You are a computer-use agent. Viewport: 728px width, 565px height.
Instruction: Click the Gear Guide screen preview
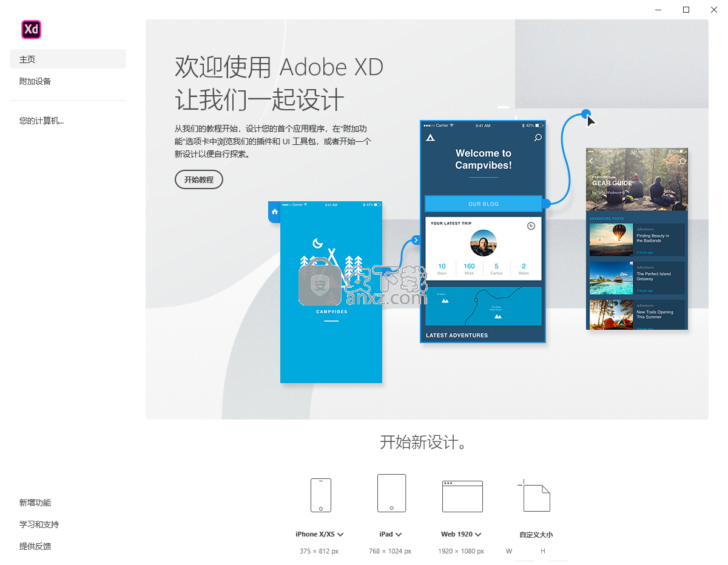click(637, 239)
